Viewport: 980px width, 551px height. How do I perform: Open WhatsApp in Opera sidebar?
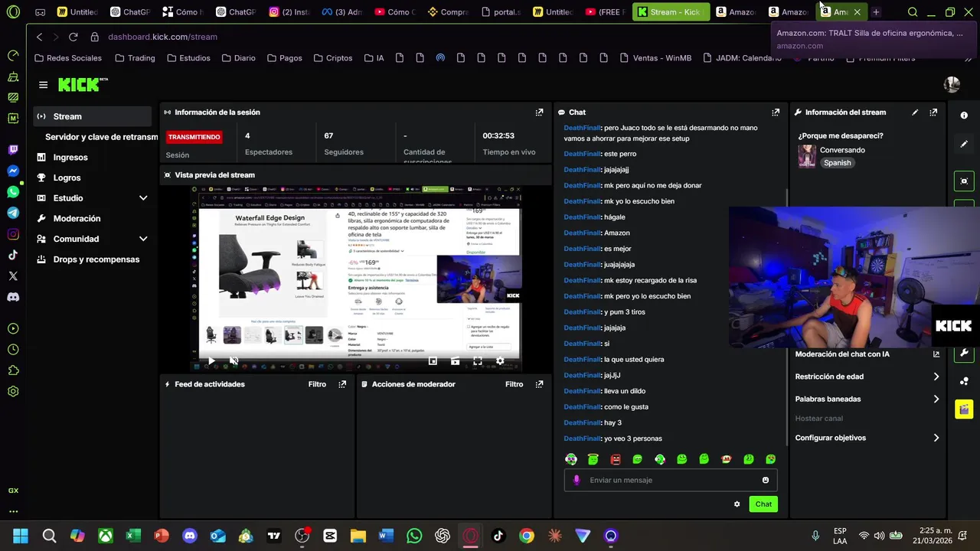tap(13, 192)
